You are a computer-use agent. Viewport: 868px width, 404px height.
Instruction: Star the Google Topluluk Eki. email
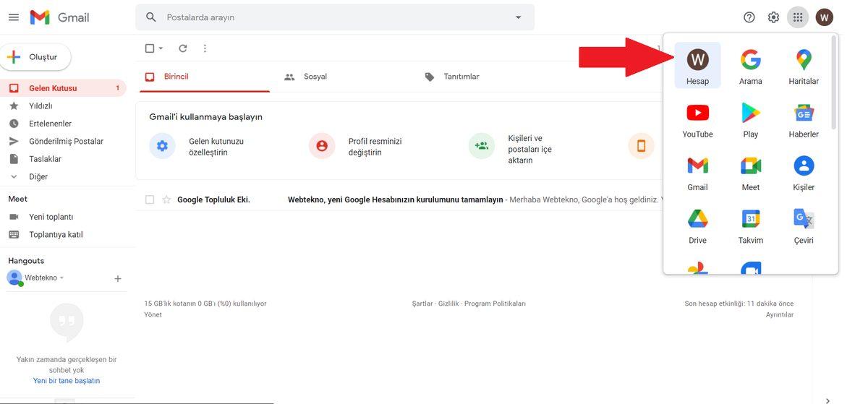point(166,199)
